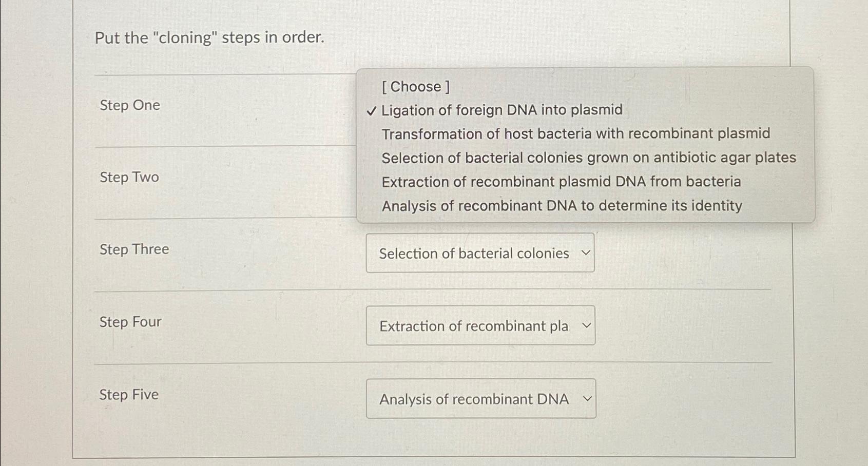Click the "Step Five" row label
Screen dimensions: 868x466
coord(128,394)
